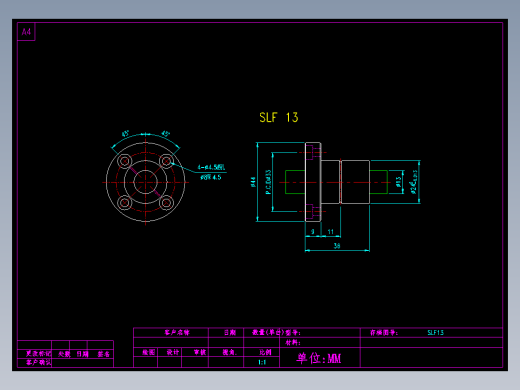The width and height of the screenshot is (520, 390).
Task: Select the bottom-right bolt hole circle
Action: [166, 203]
